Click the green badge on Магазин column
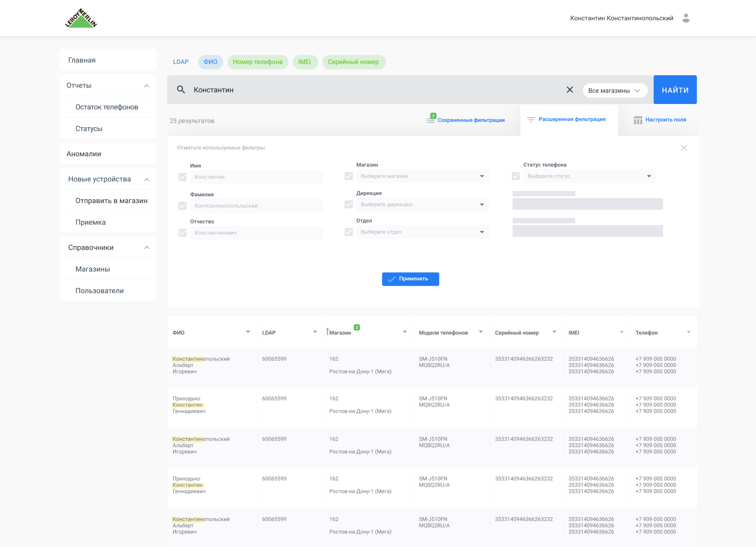This screenshot has width=756, height=547. pyautogui.click(x=357, y=327)
